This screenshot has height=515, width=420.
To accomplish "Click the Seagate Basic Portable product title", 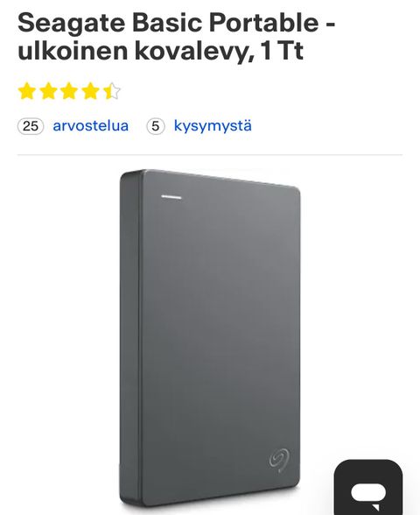I will point(176,37).
